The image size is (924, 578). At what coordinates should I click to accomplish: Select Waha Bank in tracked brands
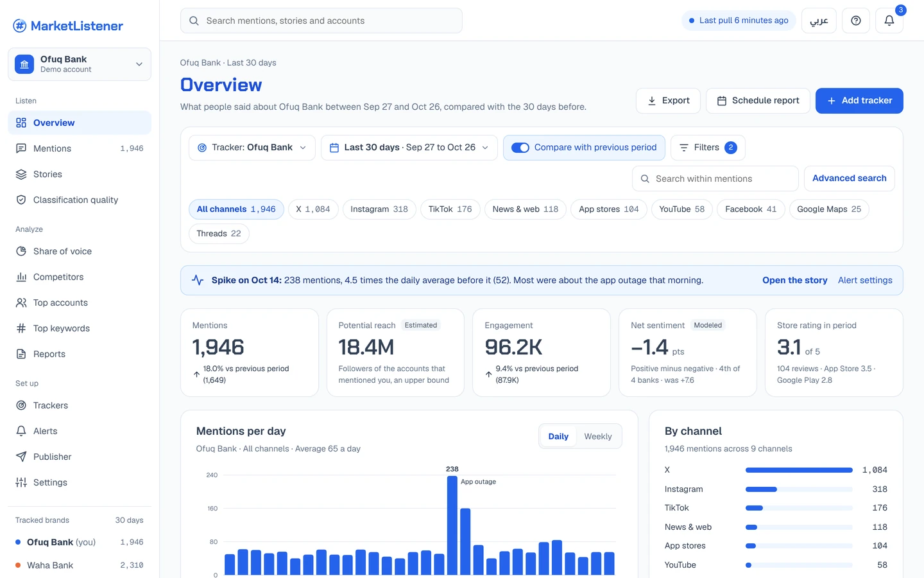(x=80, y=565)
